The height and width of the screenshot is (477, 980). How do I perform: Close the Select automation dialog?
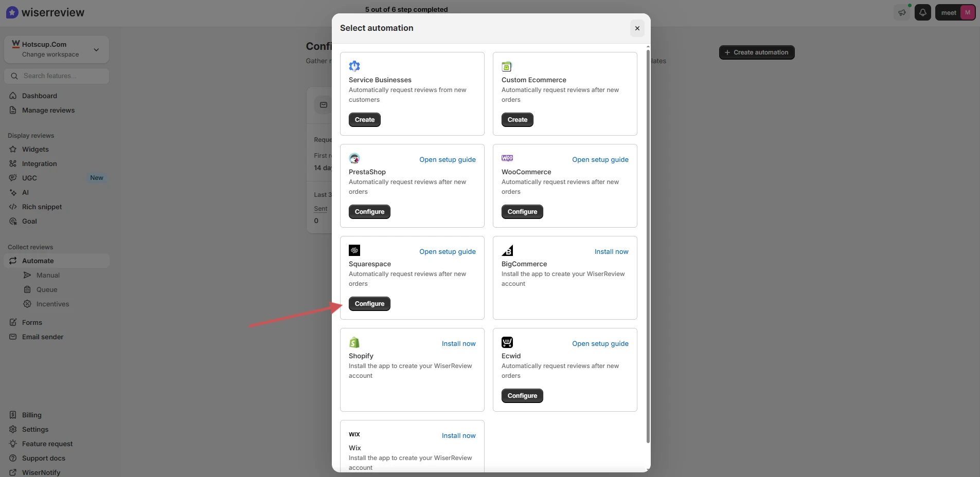tap(637, 28)
